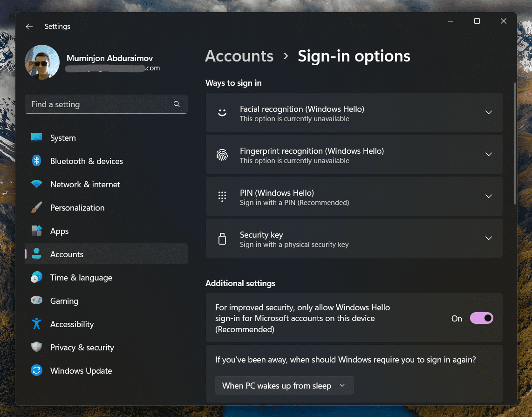
Task: Click the Windows Update sync icon
Action: point(36,370)
